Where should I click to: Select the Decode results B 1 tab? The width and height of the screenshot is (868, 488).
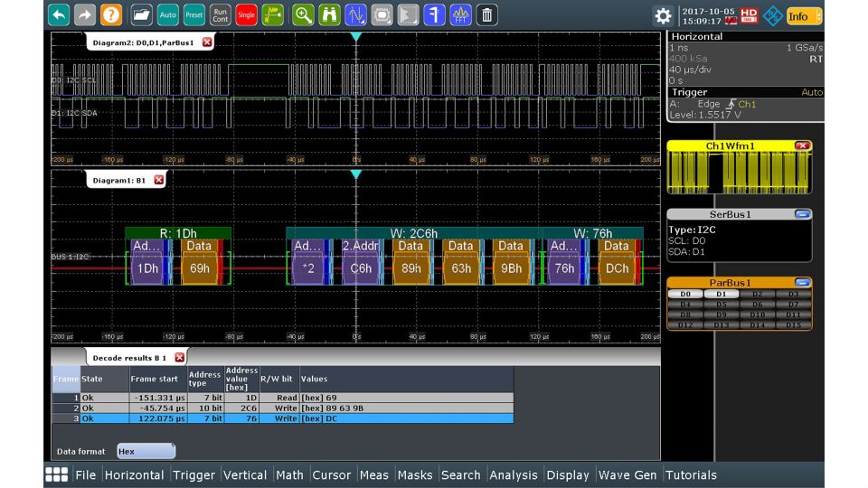click(129, 358)
